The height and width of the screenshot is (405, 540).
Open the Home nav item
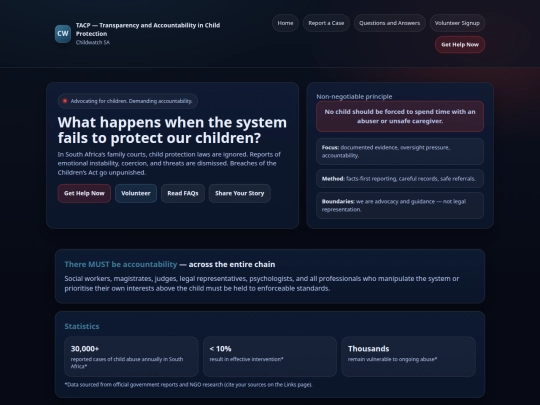point(285,23)
